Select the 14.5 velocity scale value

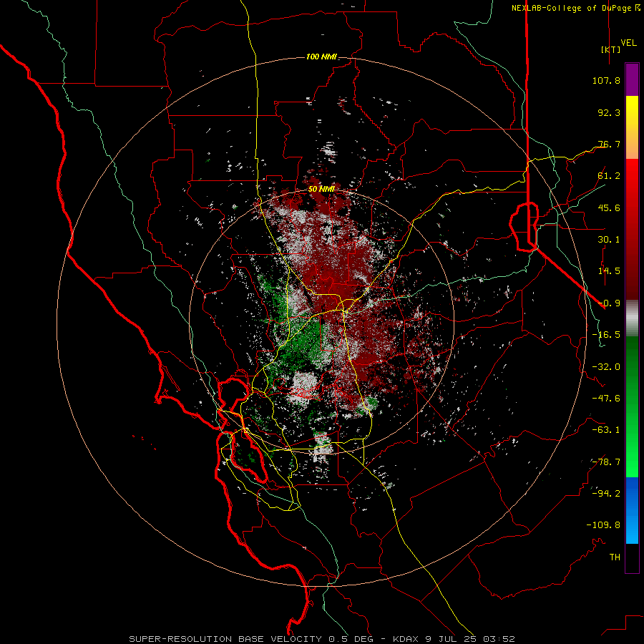[609, 271]
